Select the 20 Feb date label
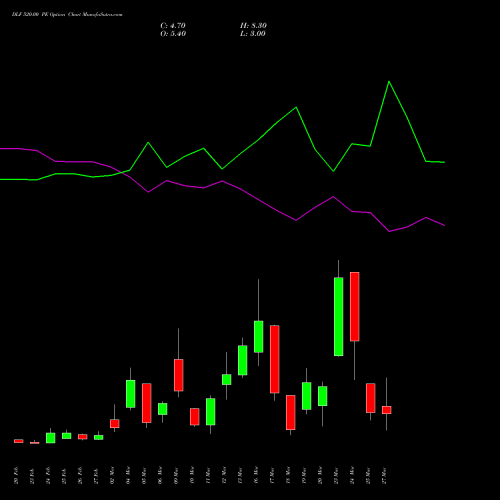Viewport: 500px width, 500px height. click(x=16, y=475)
